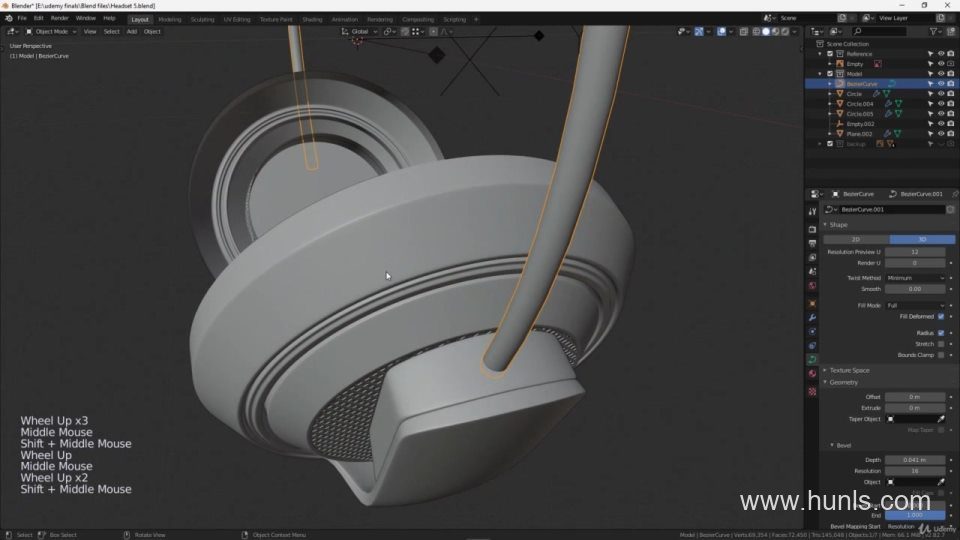
Task: Open the Scene properties tab icon
Action: pyautogui.click(x=812, y=272)
